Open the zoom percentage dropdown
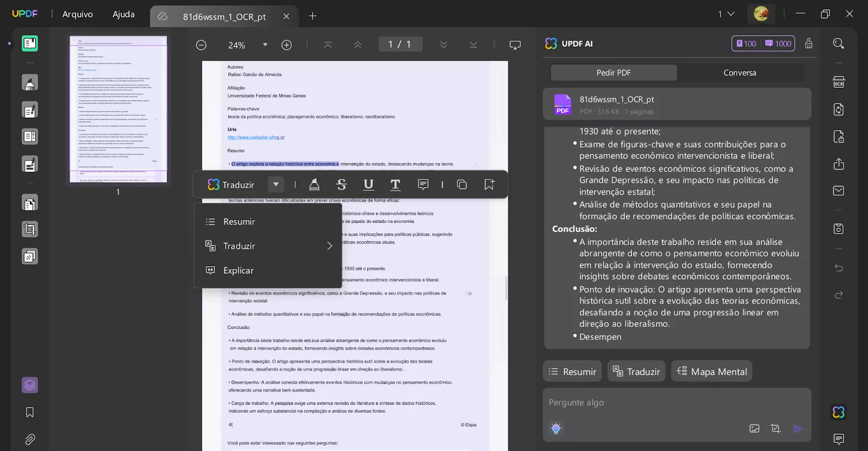Screen dimensions: 868x451 click(265, 45)
